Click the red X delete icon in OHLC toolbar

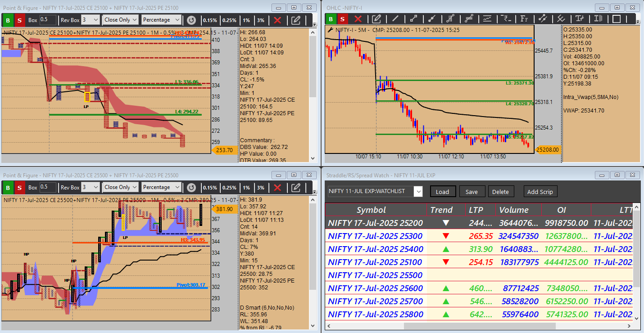(x=358, y=19)
